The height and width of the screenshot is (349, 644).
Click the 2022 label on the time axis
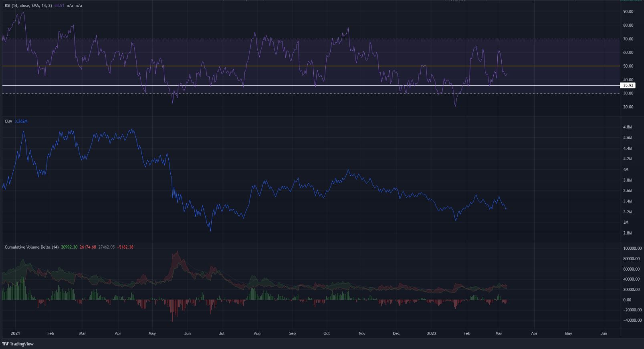click(432, 333)
